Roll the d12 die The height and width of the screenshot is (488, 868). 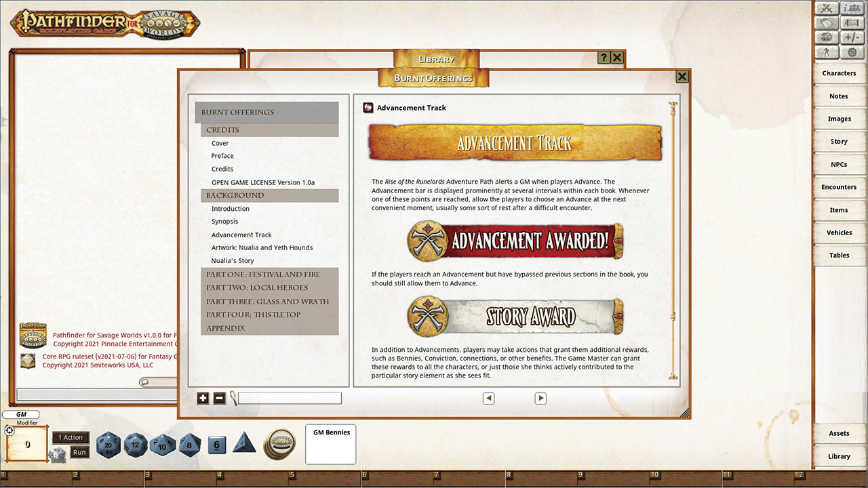134,445
